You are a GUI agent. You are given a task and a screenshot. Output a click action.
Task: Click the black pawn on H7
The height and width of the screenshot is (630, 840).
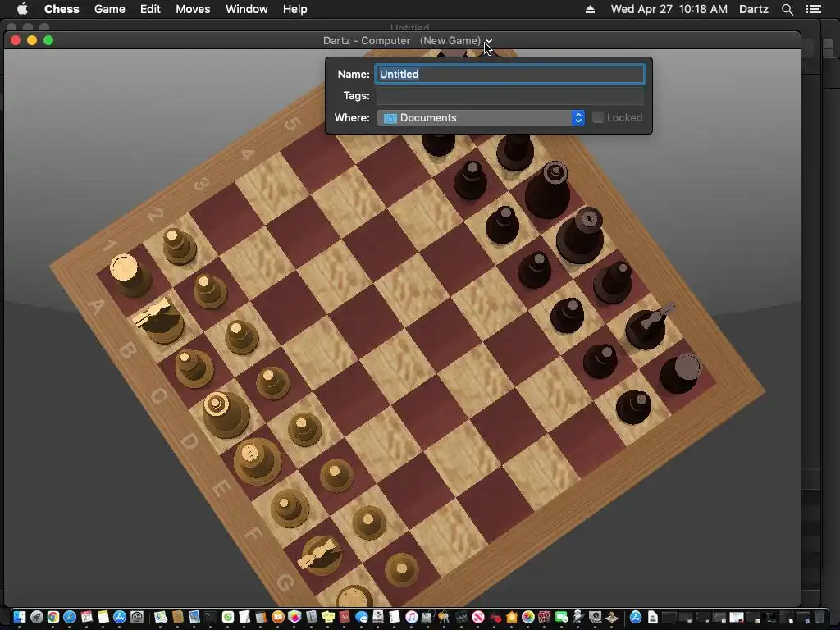[632, 407]
